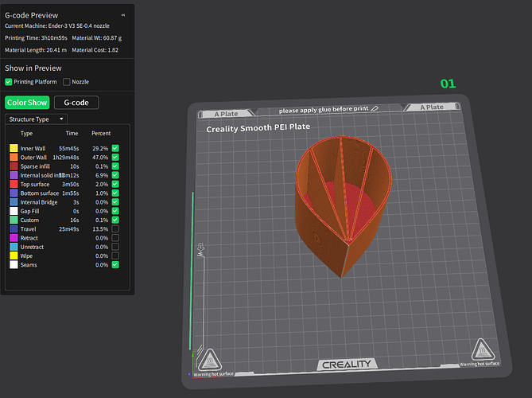Enable the Nozzle checkbox
532x398 pixels.
[x=67, y=82]
